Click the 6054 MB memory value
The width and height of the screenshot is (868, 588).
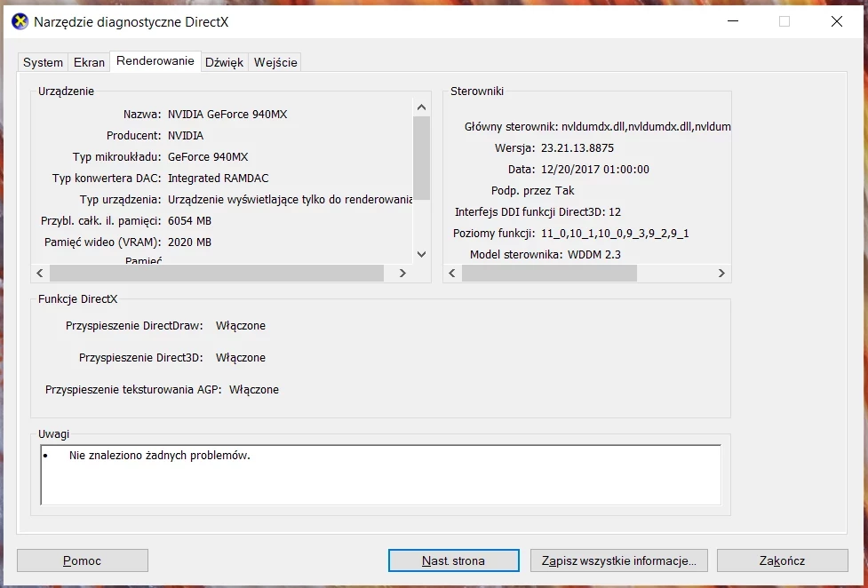click(189, 221)
